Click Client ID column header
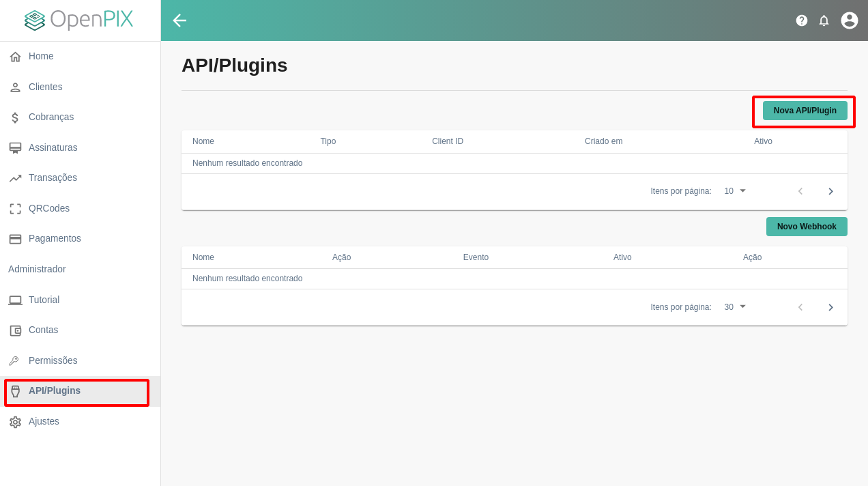Screen dimensions: 868x486 point(448,141)
